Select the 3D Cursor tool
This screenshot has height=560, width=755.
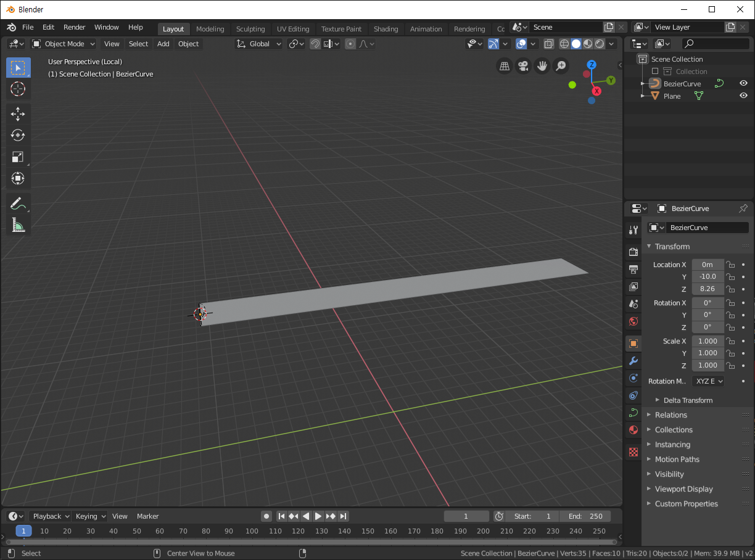pyautogui.click(x=19, y=89)
